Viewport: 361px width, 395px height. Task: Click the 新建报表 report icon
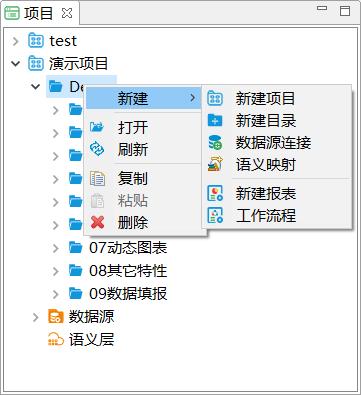(x=215, y=193)
